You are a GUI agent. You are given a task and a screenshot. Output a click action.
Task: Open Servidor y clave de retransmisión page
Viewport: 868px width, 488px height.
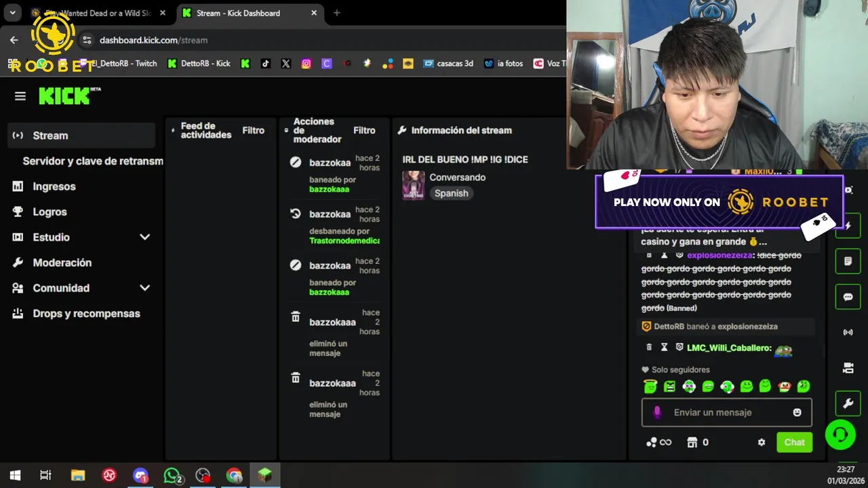pos(93,161)
